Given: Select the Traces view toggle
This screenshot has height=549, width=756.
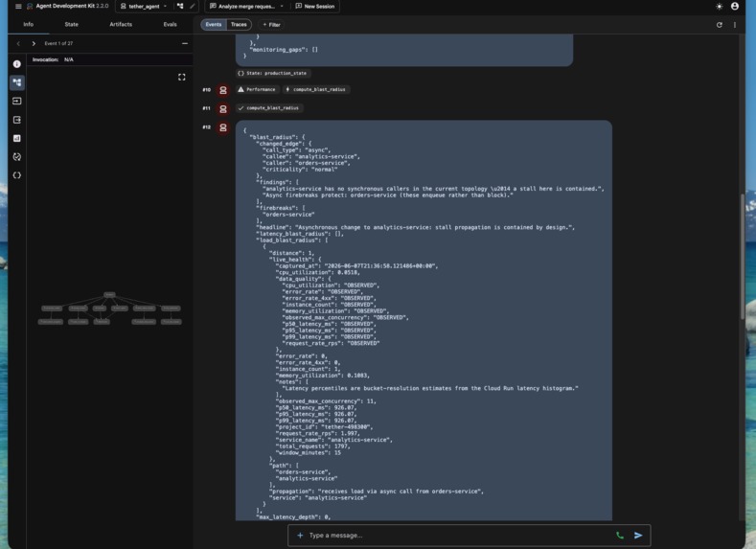Looking at the screenshot, I should (239, 25).
